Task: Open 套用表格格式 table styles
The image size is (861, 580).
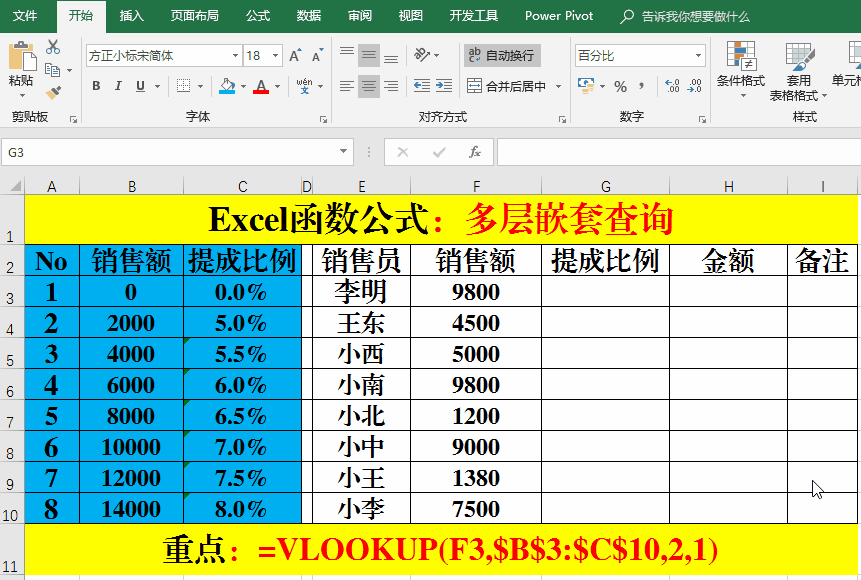Action: 798,71
